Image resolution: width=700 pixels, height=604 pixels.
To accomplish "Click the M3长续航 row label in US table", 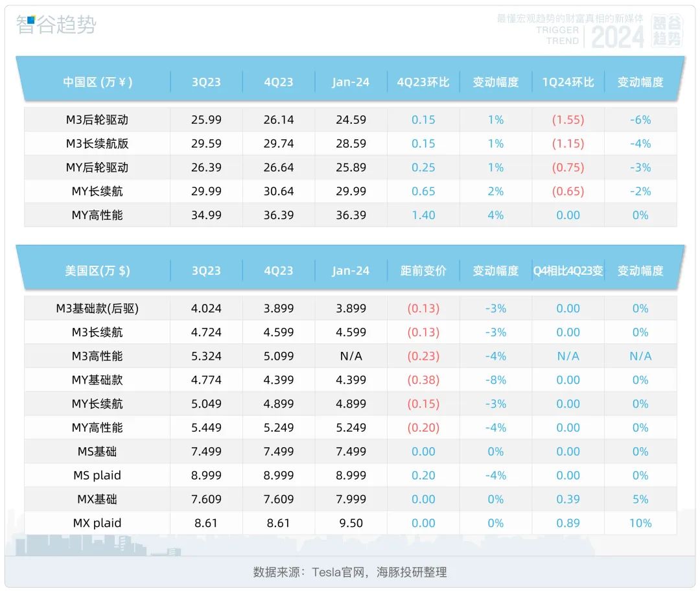I will click(97, 332).
